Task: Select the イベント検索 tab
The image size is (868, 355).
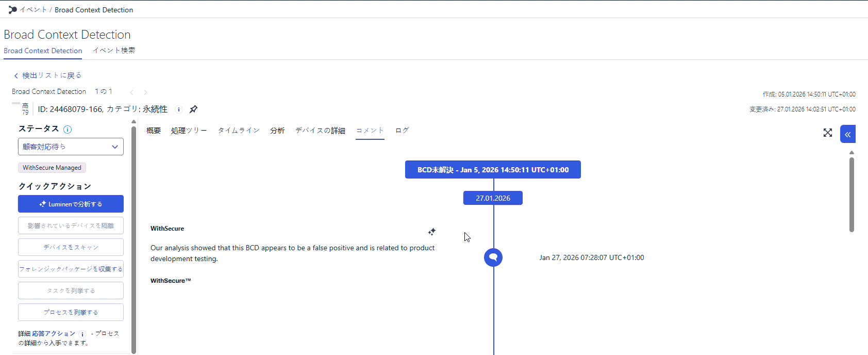Action: click(114, 51)
